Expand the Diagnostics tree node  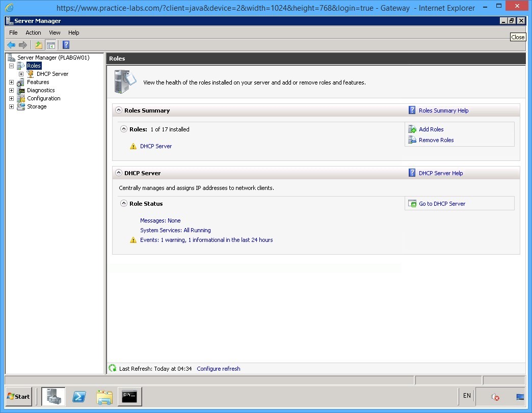[11, 90]
